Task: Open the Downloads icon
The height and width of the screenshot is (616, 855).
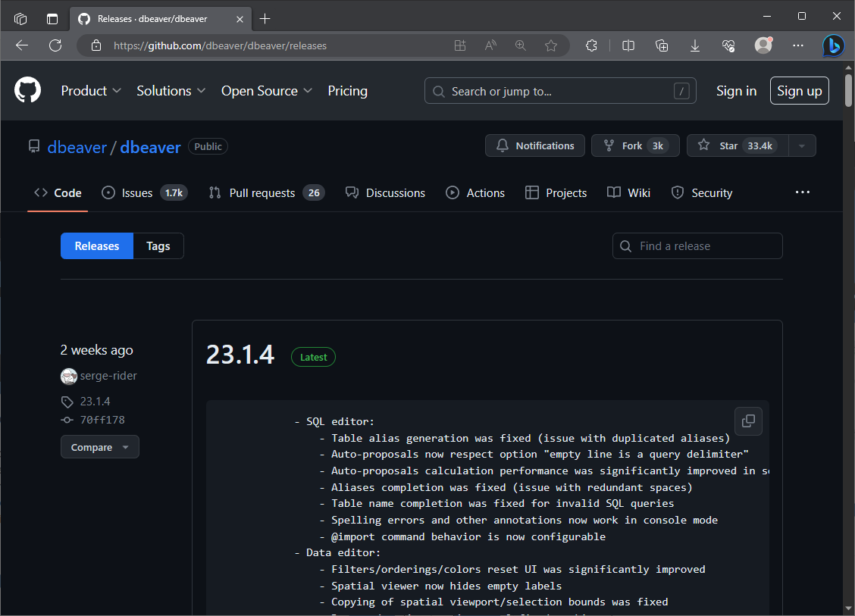Action: [694, 45]
